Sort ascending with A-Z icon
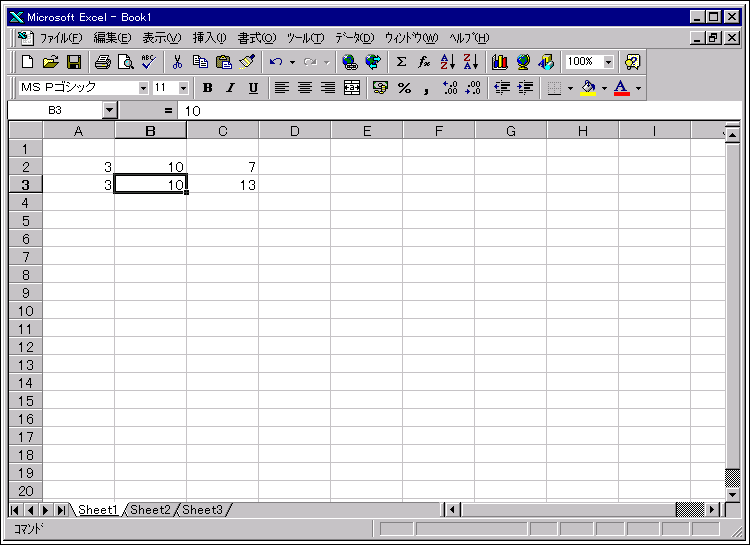 pyautogui.click(x=448, y=62)
